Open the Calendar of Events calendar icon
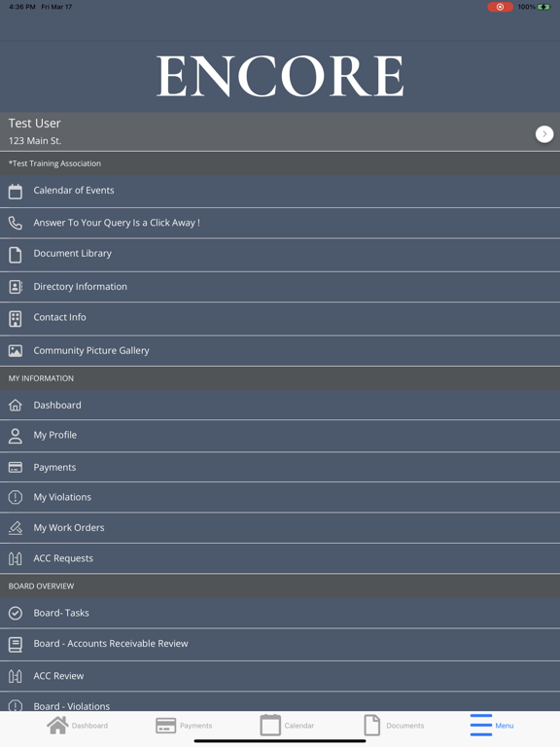 pyautogui.click(x=16, y=192)
